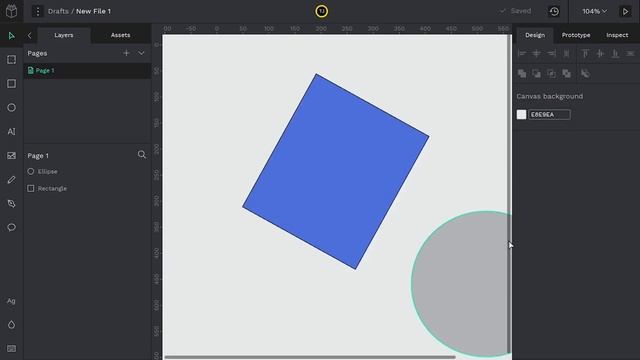
Task: Click the Penpot logo icon
Action: [11, 11]
